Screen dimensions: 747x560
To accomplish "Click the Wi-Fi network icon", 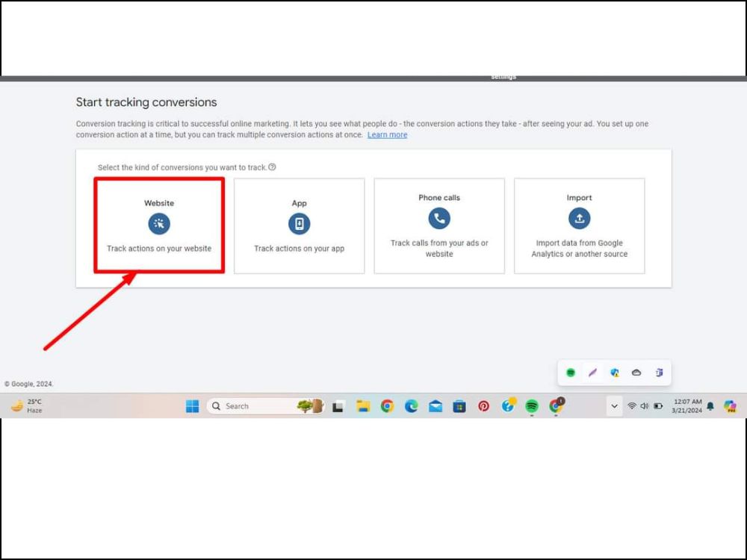I will pos(632,405).
